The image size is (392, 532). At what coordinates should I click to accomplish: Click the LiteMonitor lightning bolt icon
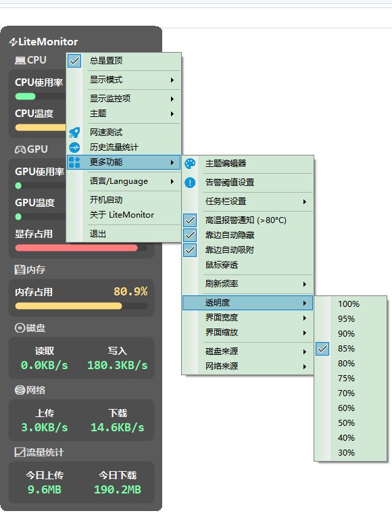click(13, 42)
